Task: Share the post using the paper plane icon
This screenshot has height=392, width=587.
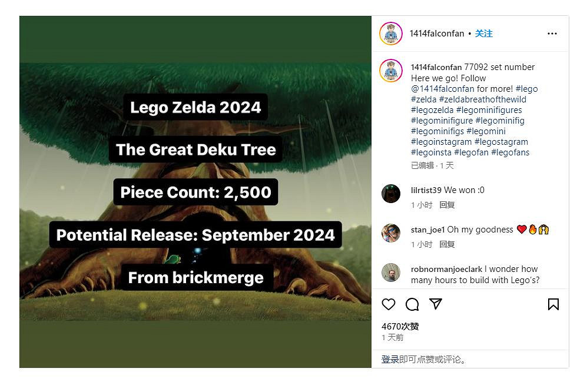Action: (x=436, y=304)
